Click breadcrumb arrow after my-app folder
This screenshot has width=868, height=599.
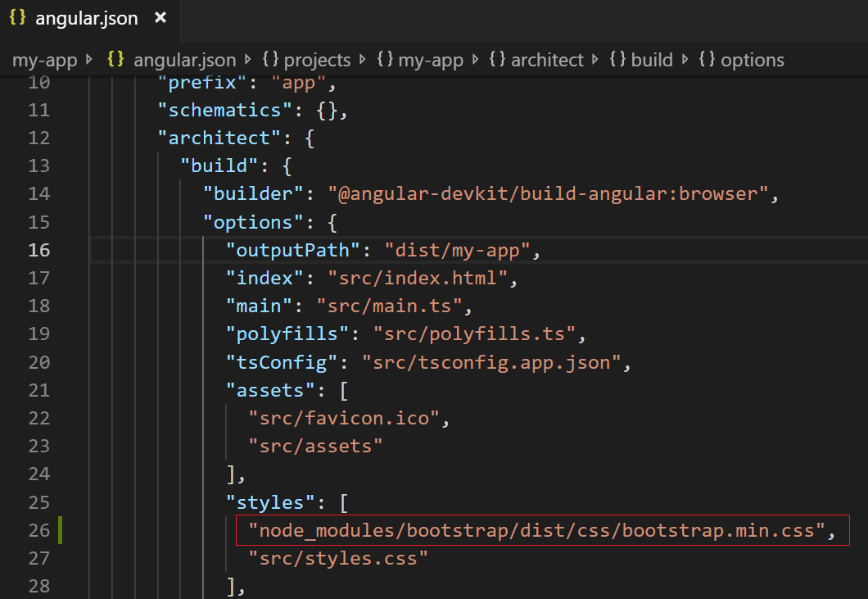89,59
